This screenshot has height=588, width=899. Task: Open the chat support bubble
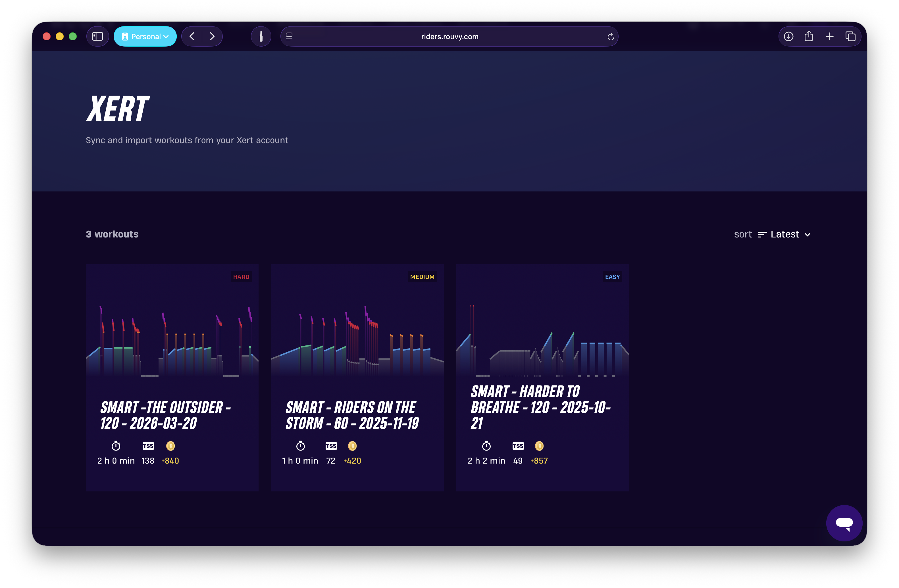[844, 523]
